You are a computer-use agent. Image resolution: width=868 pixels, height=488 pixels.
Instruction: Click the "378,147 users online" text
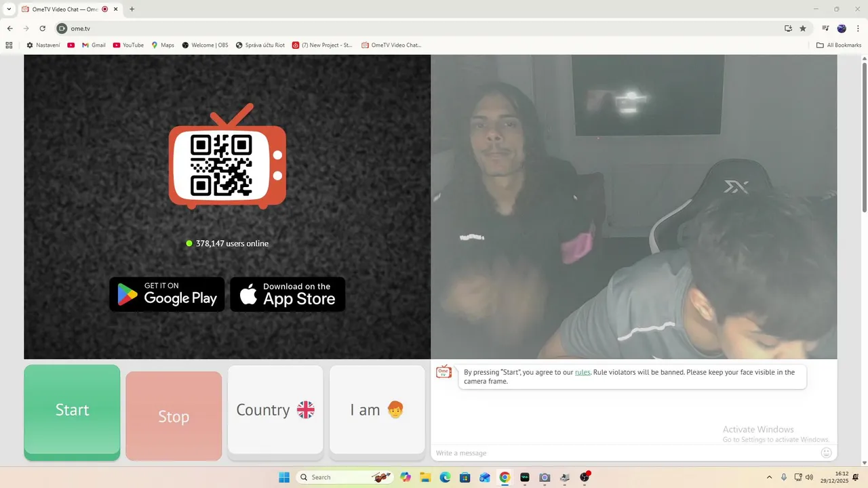tap(232, 243)
